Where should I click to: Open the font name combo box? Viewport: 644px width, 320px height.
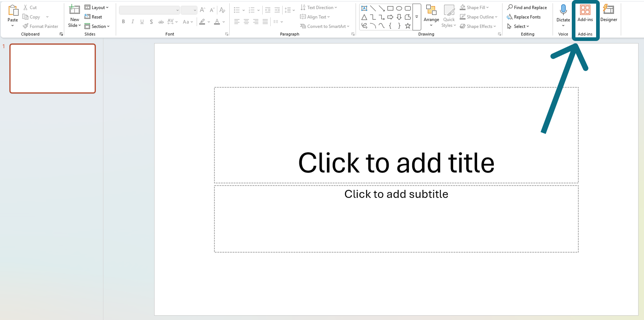[149, 10]
